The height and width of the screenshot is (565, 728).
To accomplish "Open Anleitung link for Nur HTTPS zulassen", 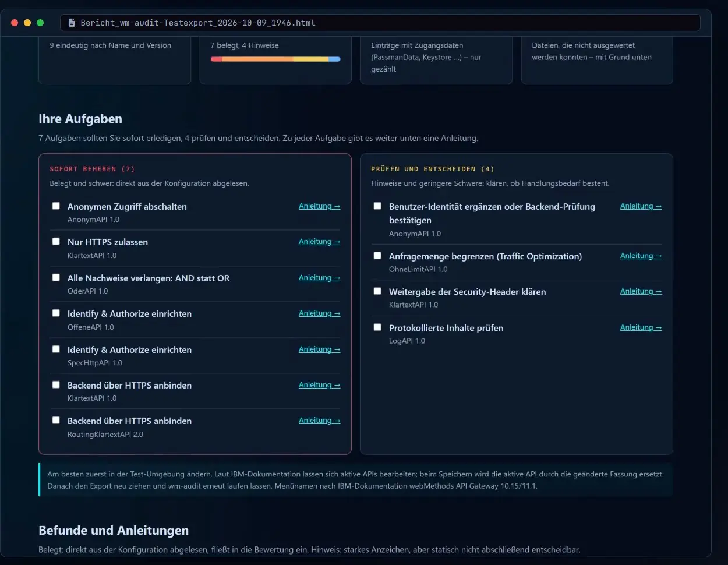I will click(x=319, y=242).
